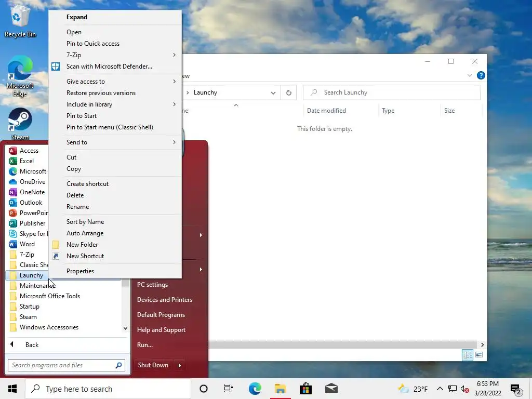Open Cortana circle on the taskbar
Viewport: 532px width, 399px height.
pos(204,389)
